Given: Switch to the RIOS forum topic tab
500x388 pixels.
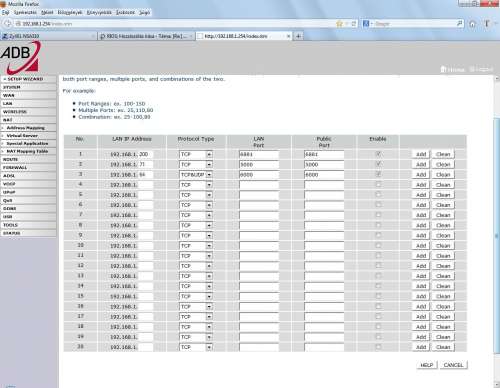Looking at the screenshot, I should 146,36.
